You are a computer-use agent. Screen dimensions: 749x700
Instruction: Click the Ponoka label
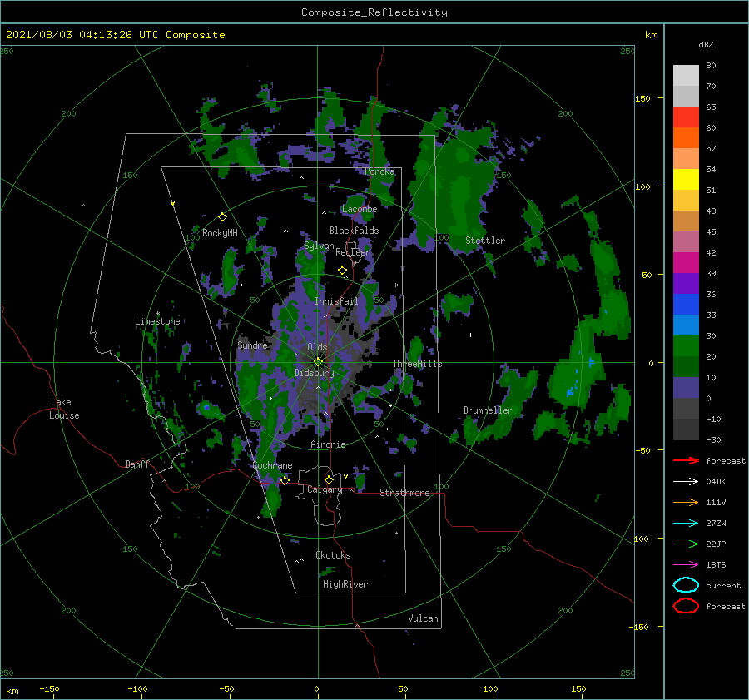click(x=379, y=171)
